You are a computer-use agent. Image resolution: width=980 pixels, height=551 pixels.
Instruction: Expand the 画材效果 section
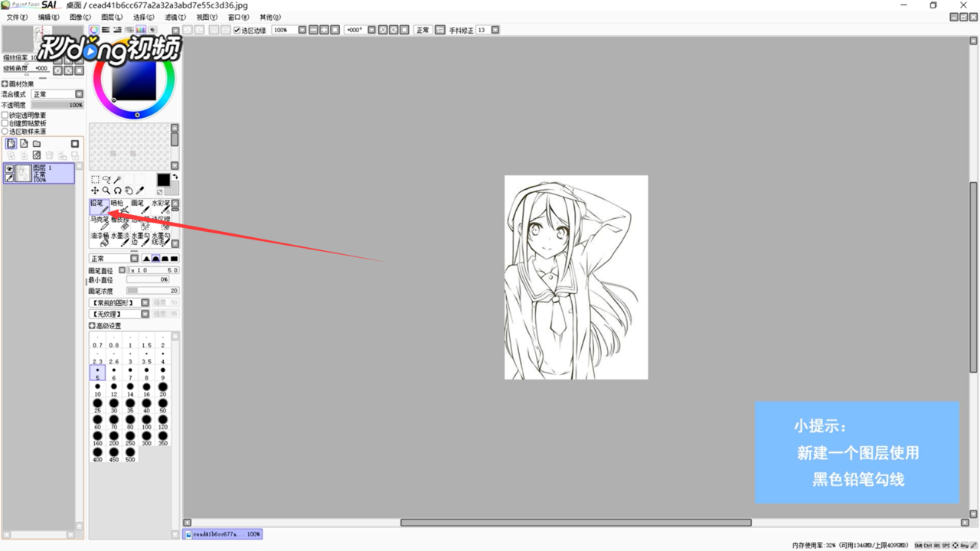[x=5, y=84]
